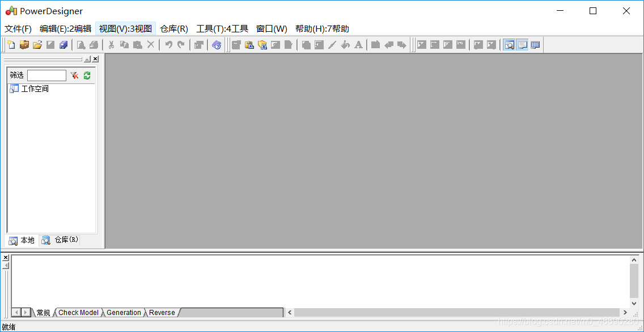Open a file with the folder icon

[x=37, y=45]
